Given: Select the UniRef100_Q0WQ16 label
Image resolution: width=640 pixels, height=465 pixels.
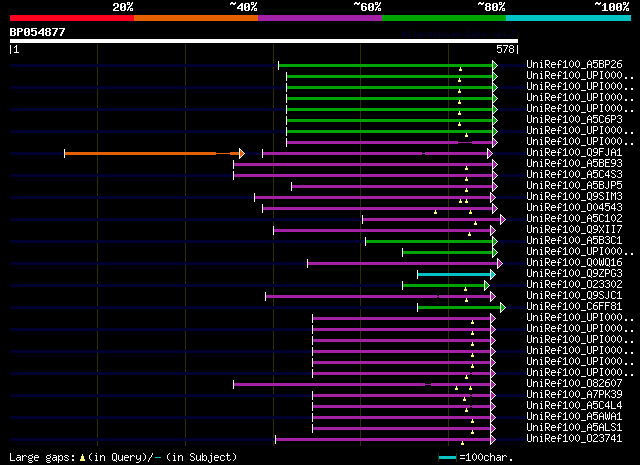Looking at the screenshot, I should [x=574, y=263].
